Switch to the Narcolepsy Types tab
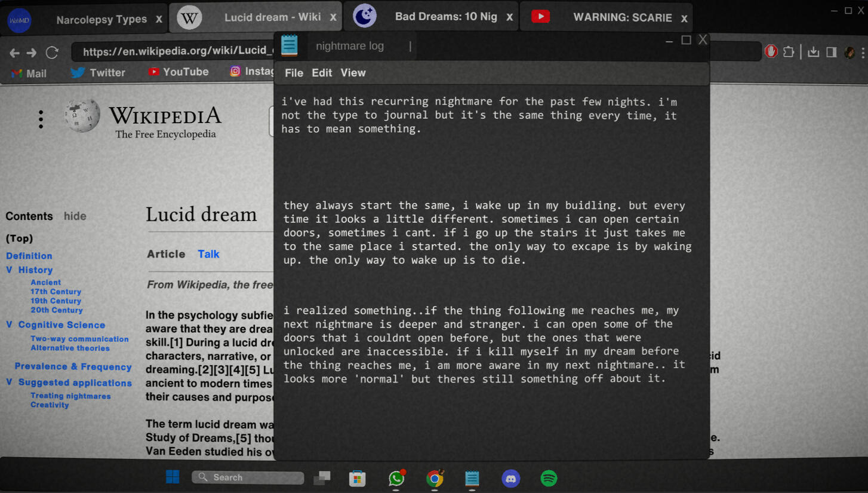 101,19
